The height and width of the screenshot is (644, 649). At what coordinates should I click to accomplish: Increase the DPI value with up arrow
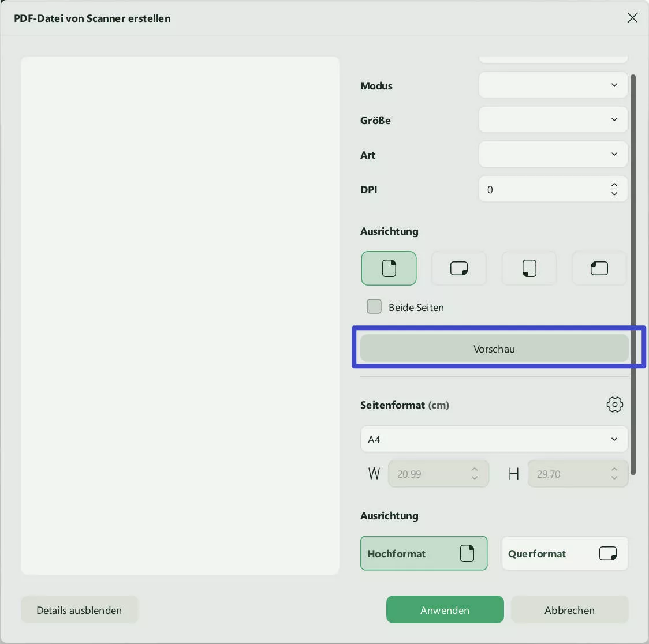614,185
